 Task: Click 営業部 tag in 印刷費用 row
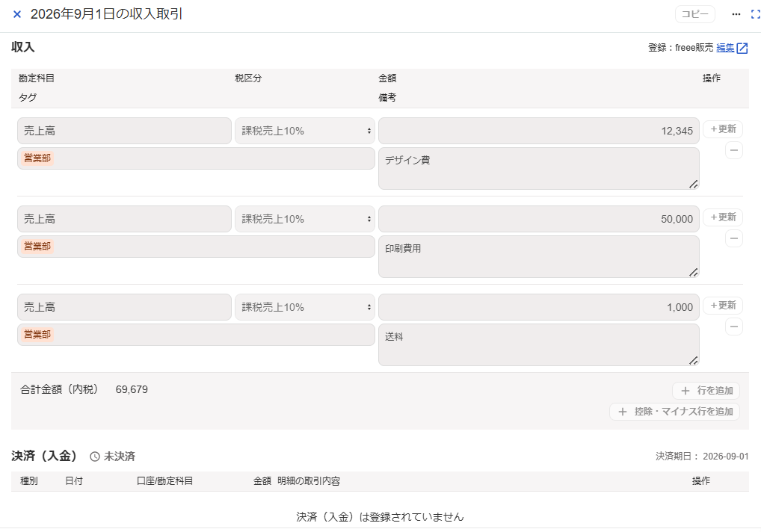tap(37, 247)
